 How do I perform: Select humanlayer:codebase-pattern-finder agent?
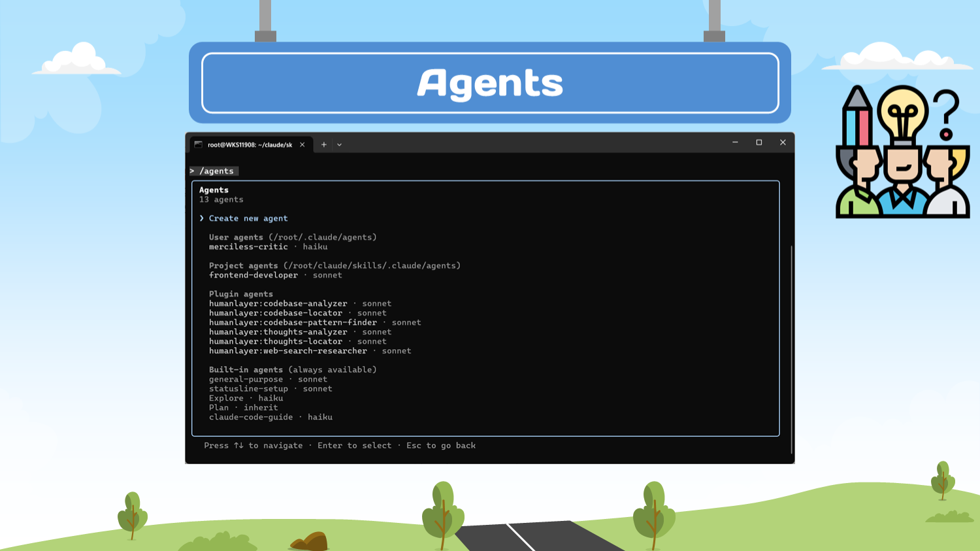tap(293, 322)
